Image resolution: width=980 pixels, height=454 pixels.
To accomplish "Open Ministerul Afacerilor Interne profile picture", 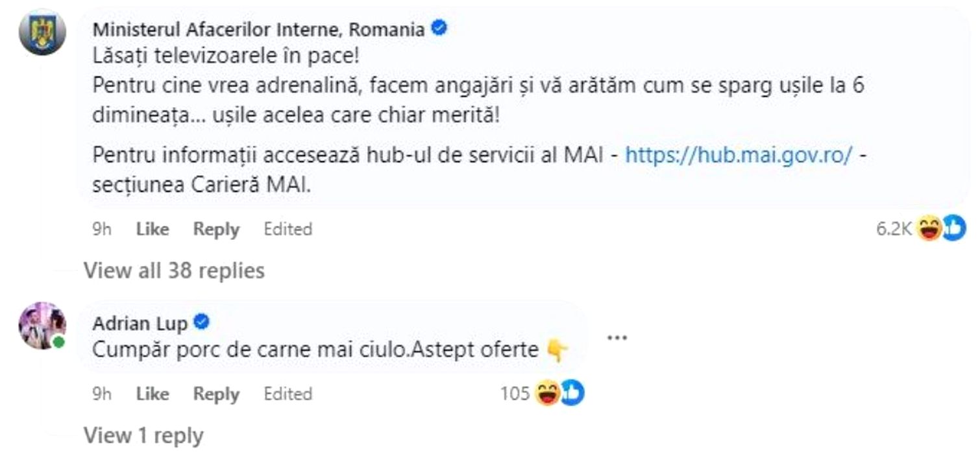I will coord(42,32).
